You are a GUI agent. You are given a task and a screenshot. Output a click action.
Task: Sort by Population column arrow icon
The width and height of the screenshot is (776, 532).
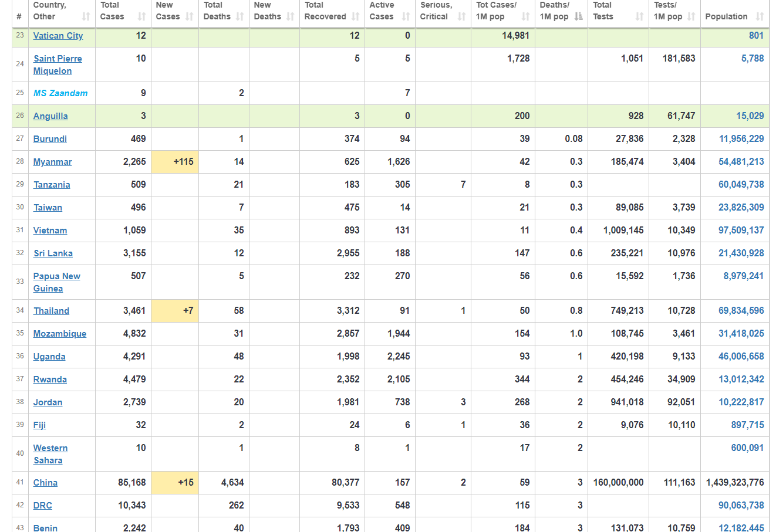click(x=760, y=16)
